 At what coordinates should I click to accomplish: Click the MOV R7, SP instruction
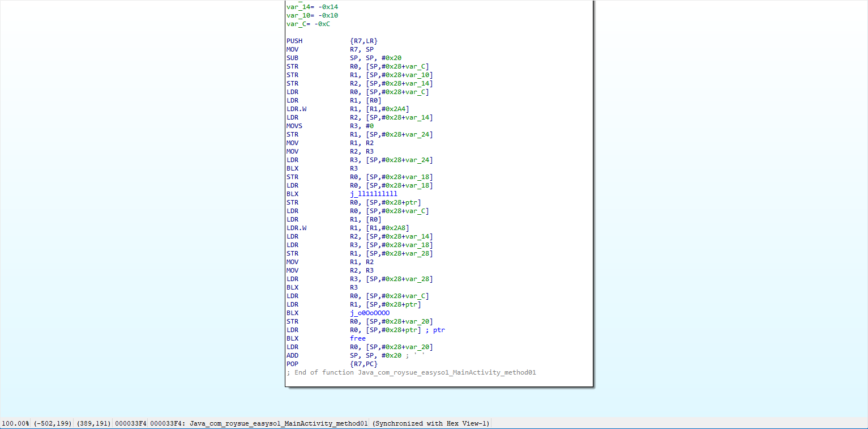tap(330, 49)
